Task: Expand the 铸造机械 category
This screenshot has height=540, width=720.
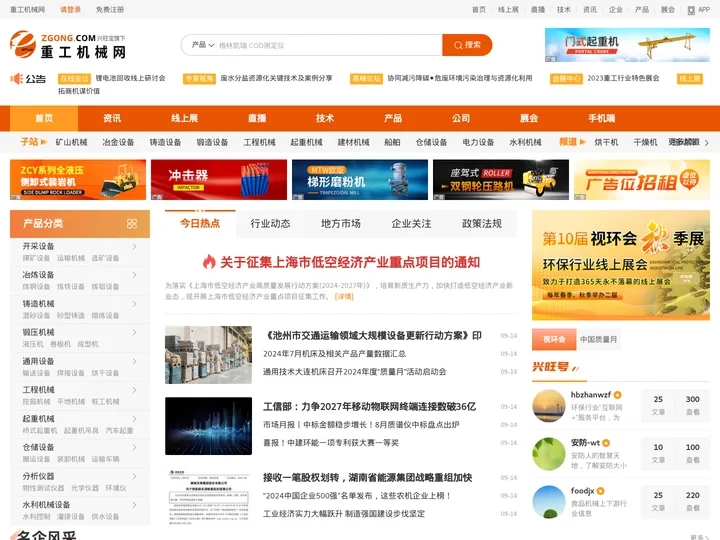Action: [x=135, y=304]
